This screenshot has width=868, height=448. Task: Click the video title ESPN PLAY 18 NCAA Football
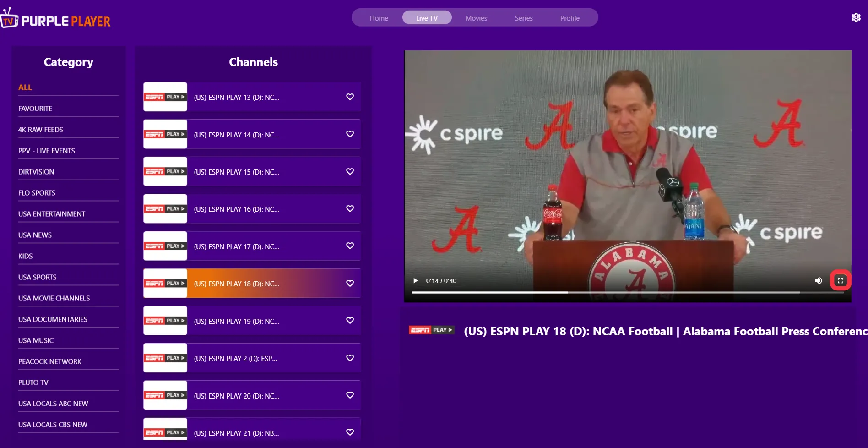[666, 331]
